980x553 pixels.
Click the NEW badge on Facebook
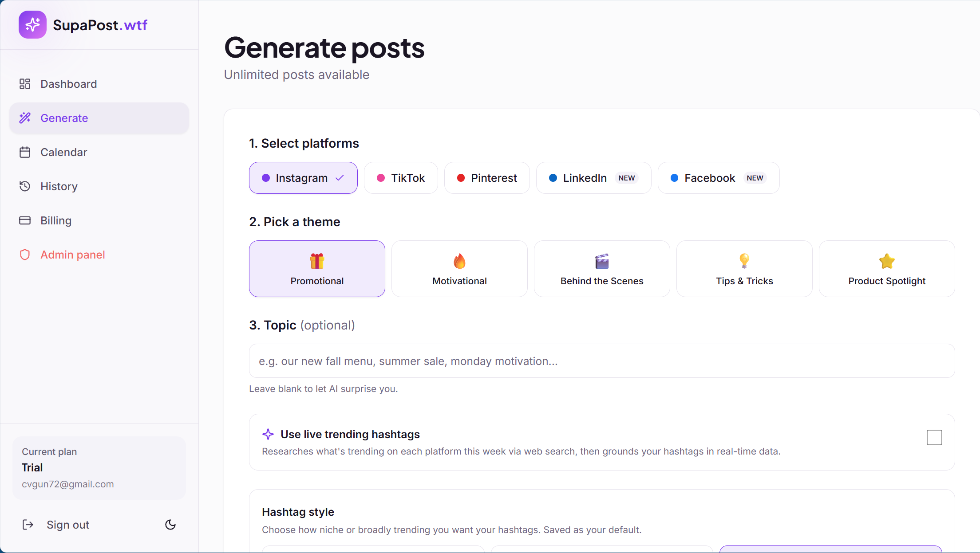coord(755,178)
